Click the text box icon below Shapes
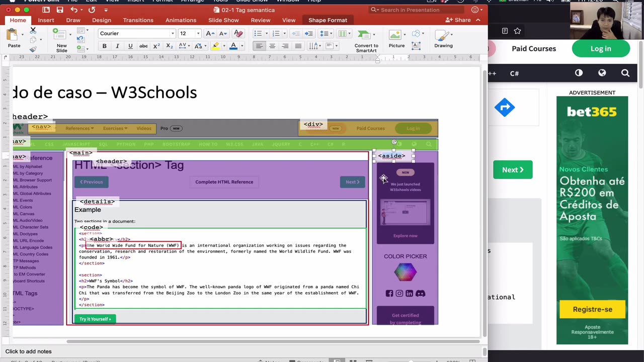644x362 pixels. click(x=416, y=46)
